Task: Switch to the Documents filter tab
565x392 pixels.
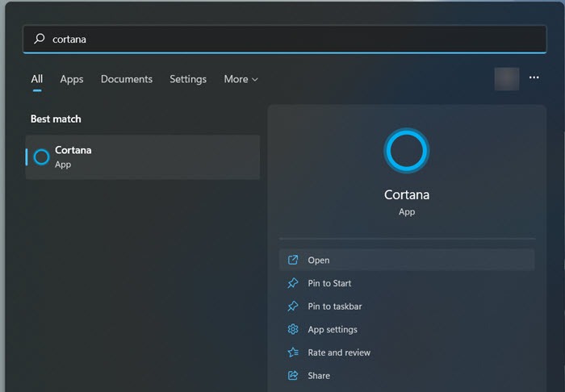Action: [127, 79]
